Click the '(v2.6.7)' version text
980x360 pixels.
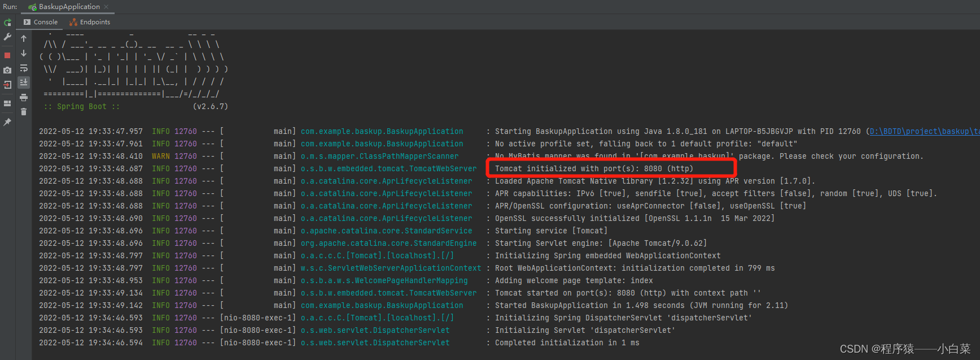pos(211,106)
